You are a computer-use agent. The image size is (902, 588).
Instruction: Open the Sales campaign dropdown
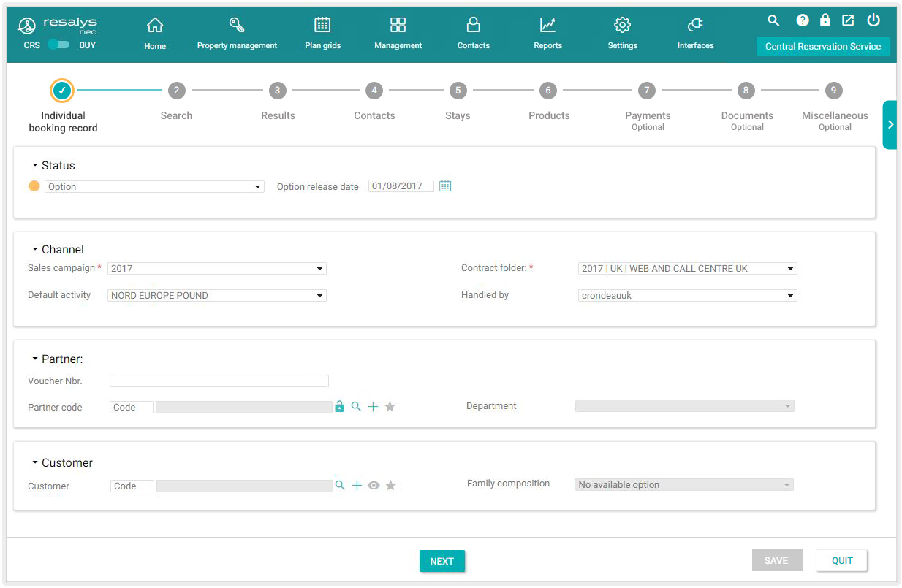[217, 269]
